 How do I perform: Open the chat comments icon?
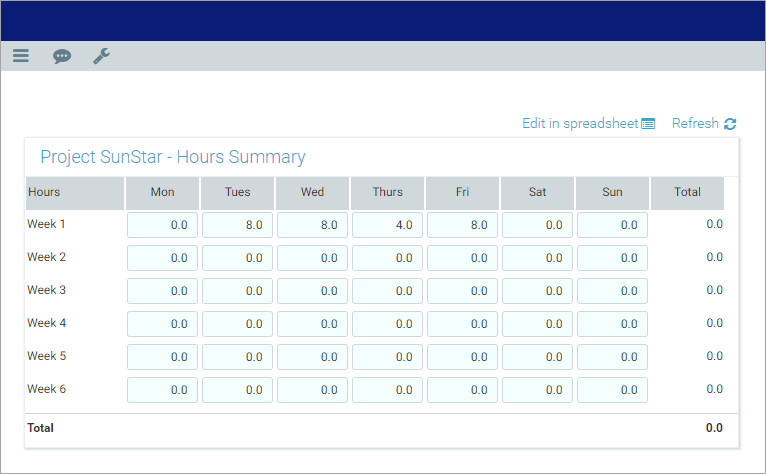62,56
